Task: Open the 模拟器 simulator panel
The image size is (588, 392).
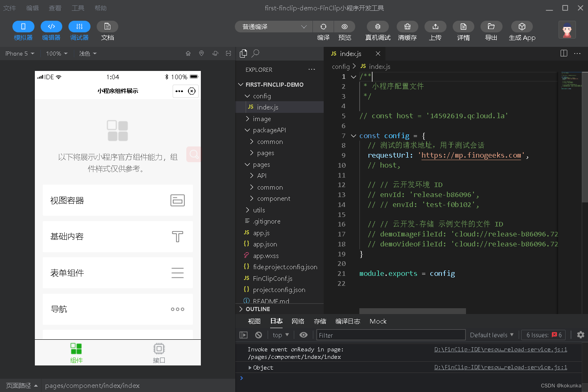Action: (23, 26)
